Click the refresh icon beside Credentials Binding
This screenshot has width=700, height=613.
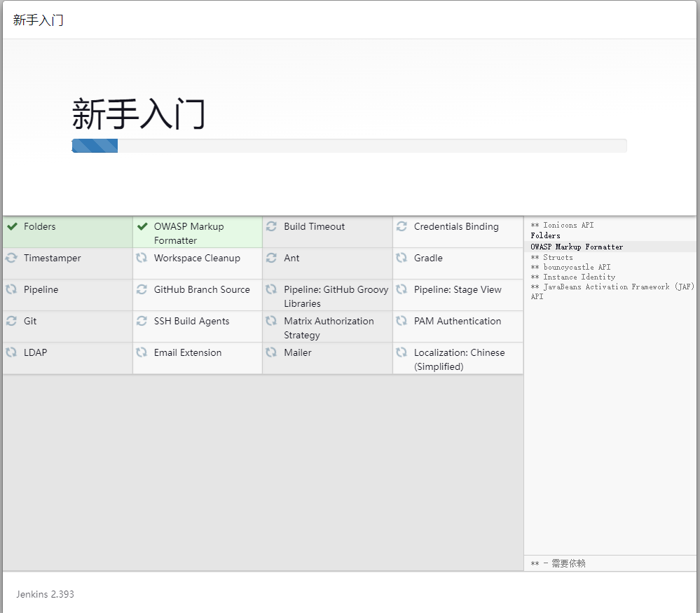(402, 226)
